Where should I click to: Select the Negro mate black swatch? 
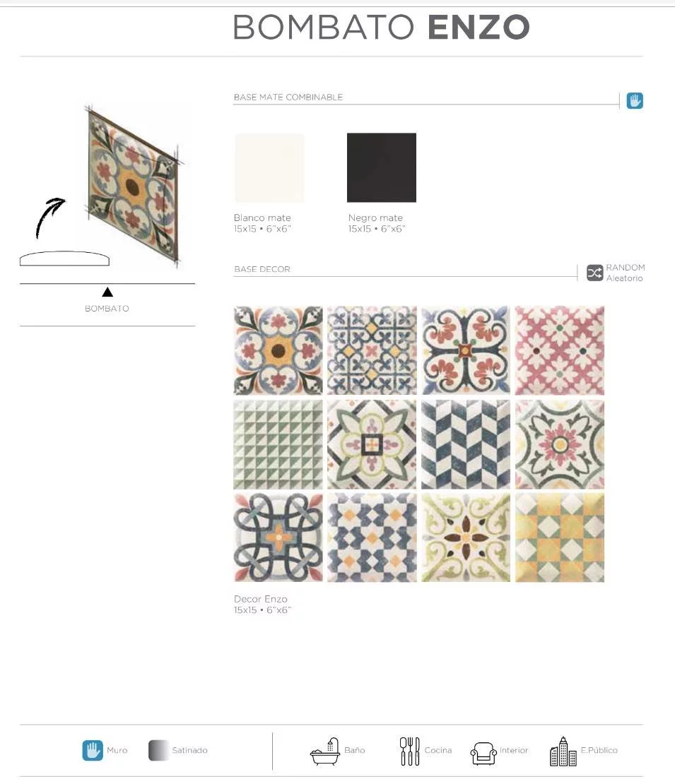pyautogui.click(x=381, y=167)
